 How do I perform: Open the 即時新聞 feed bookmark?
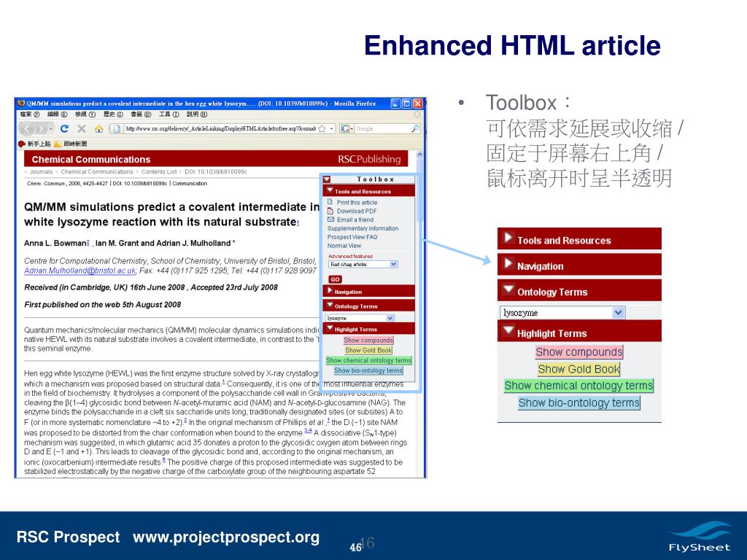point(70,144)
